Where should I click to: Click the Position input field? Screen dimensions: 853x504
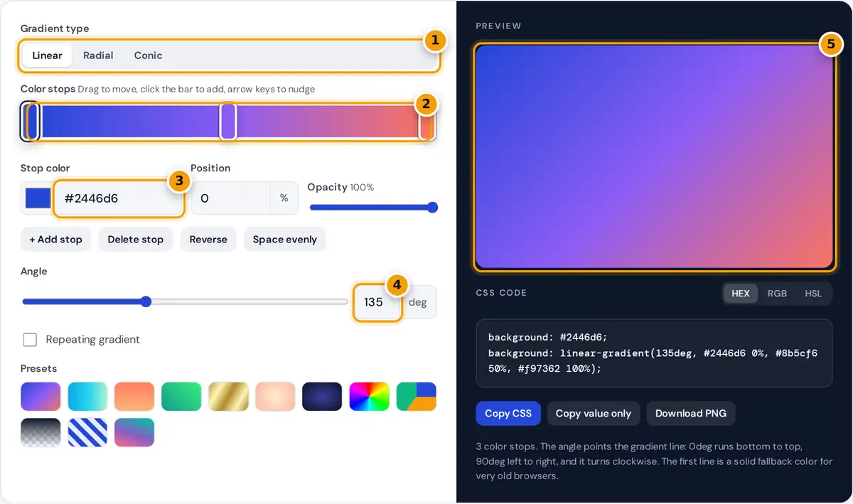pos(230,198)
